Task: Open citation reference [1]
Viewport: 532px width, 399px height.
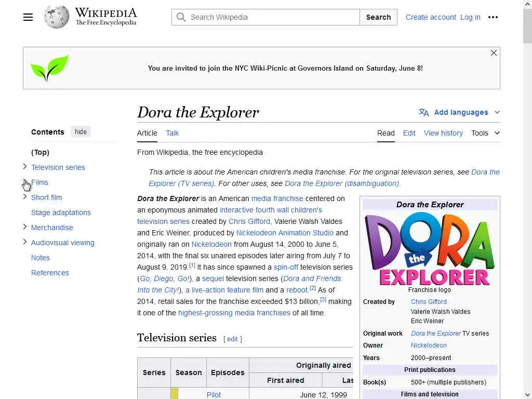Action: 192,265
